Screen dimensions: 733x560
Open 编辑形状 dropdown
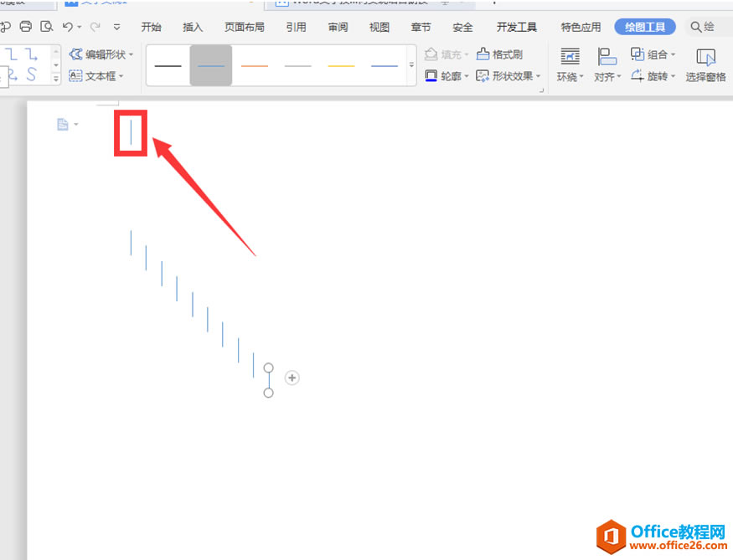101,54
